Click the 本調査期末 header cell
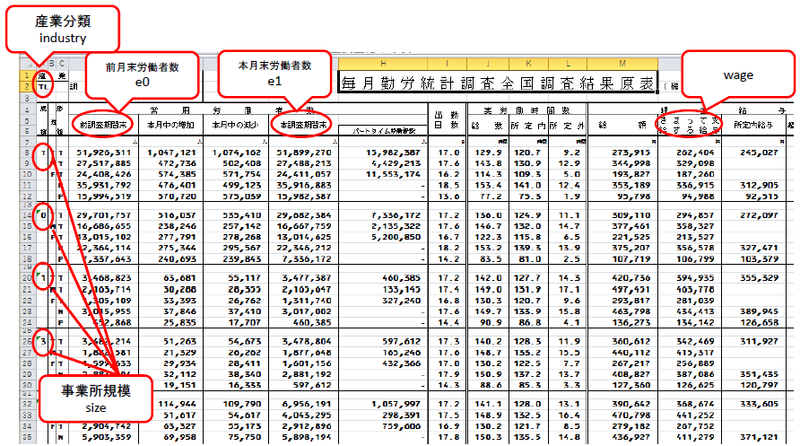 (303, 125)
